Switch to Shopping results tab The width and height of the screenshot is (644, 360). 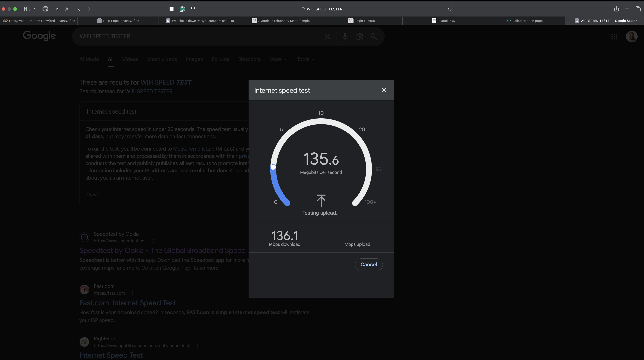pyautogui.click(x=249, y=59)
